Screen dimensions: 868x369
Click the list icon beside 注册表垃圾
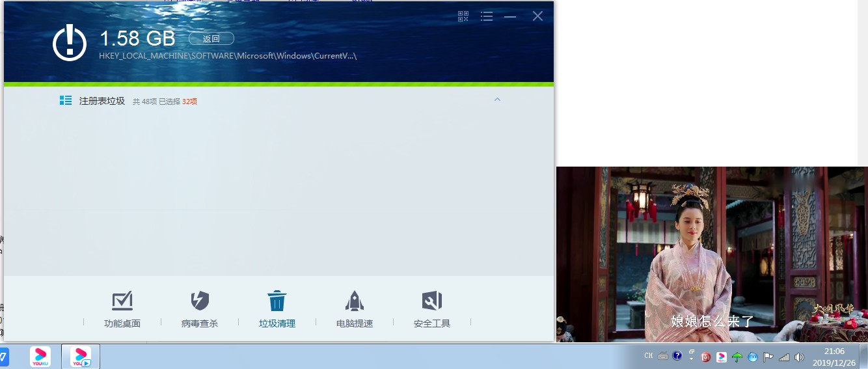[x=66, y=100]
